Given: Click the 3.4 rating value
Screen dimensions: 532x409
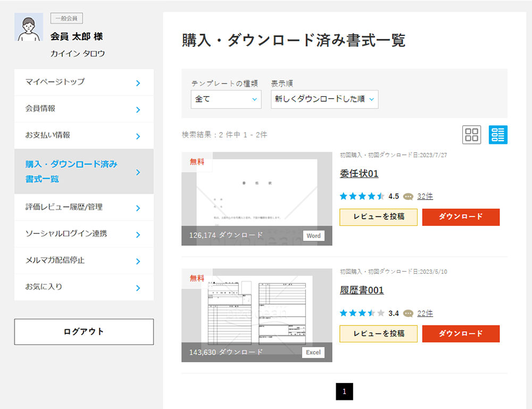Looking at the screenshot, I should [394, 313].
